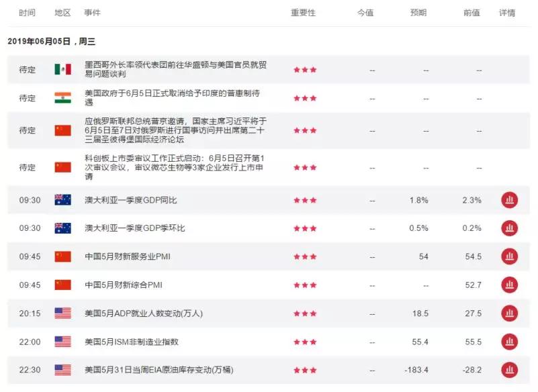Open the event about India GSP treatment removal

coord(168,97)
